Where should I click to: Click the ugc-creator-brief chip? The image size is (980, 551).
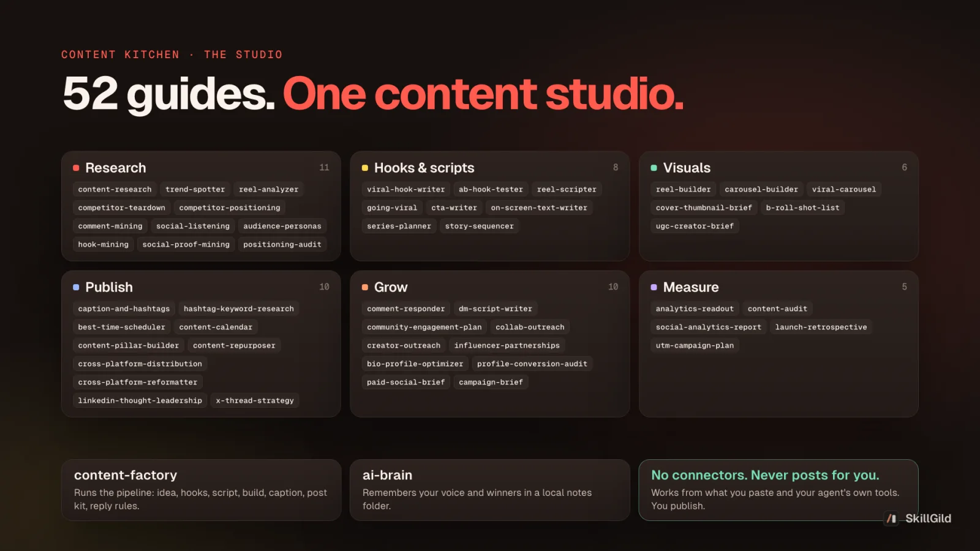[695, 226]
